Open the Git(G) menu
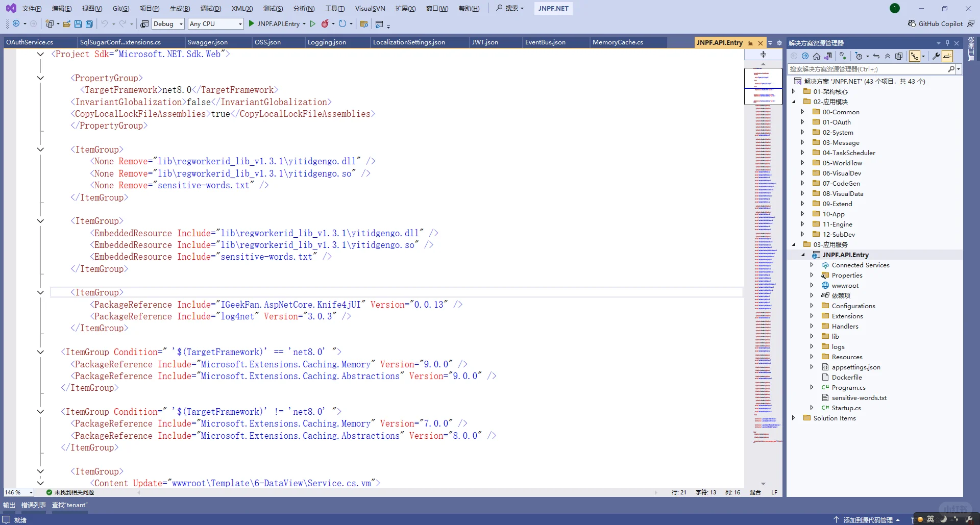980x525 pixels. tap(121, 8)
